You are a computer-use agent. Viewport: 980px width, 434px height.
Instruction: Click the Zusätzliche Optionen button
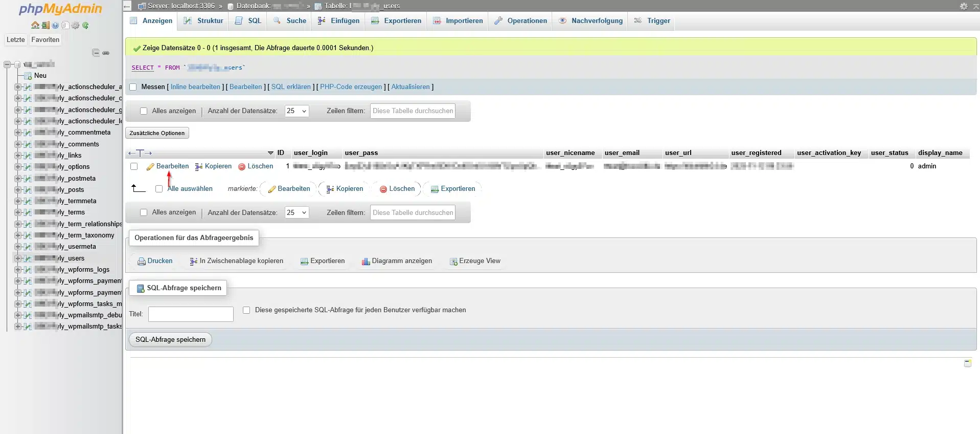pos(157,133)
